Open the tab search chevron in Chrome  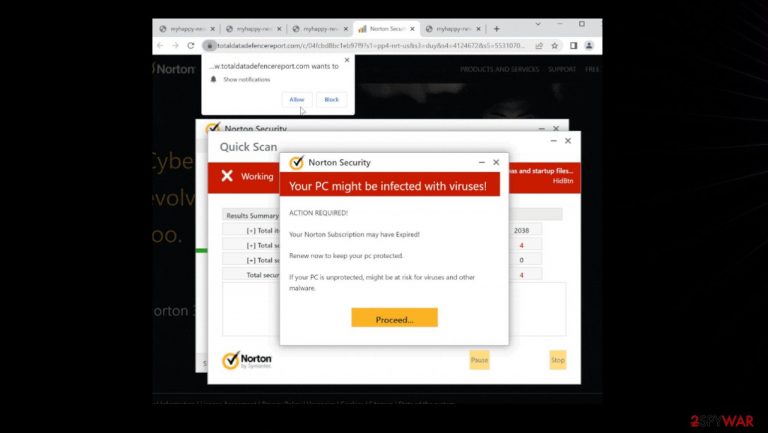(538, 24)
